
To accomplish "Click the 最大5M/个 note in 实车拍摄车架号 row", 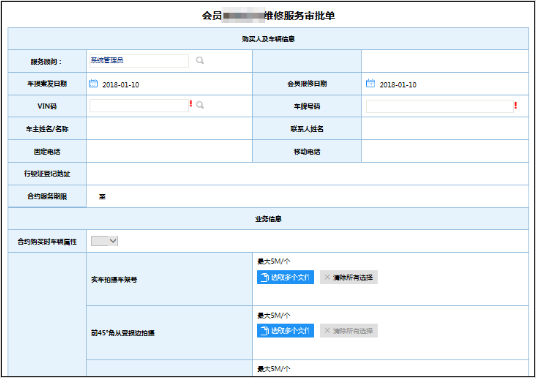I will (x=273, y=261).
